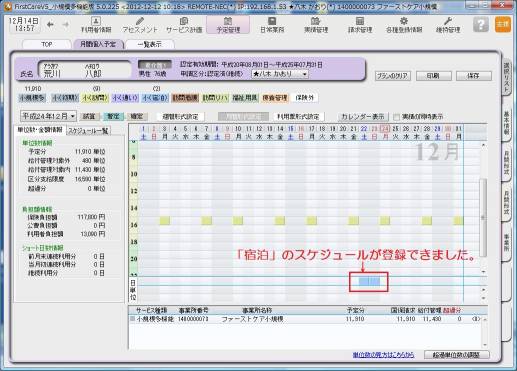Open the 基本情報 side tab

(x=506, y=123)
